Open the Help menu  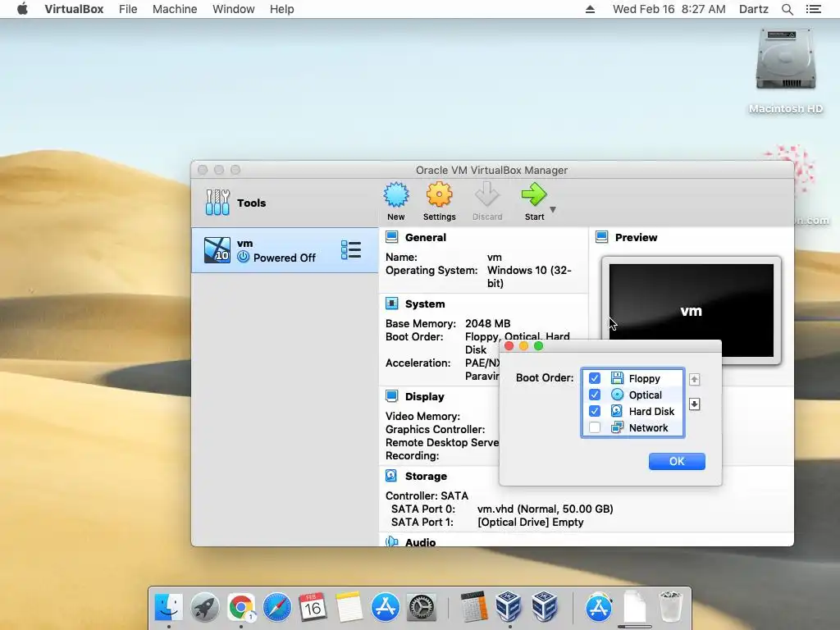click(282, 9)
